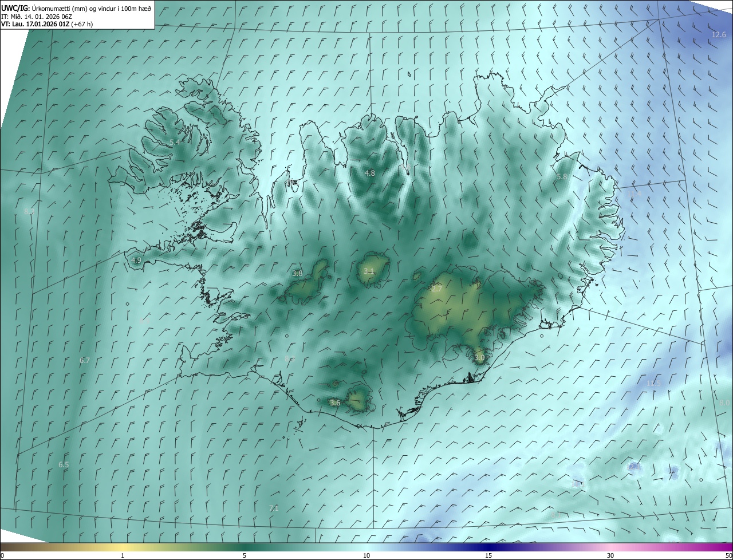Click the 7.1 value label on the map

click(274, 508)
